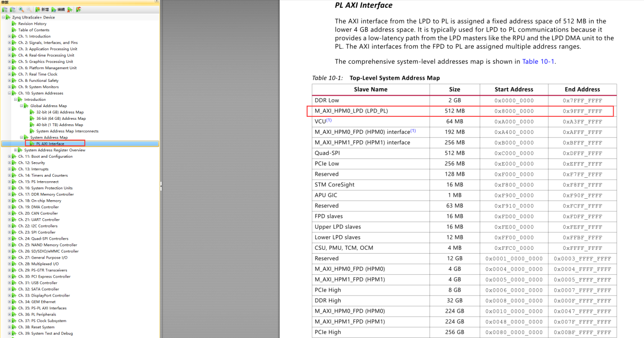Close the bookmarks panel with the X button
This screenshot has height=338, width=644.
[157, 1]
